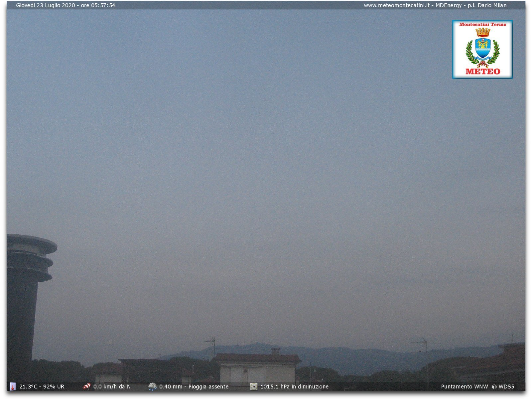Click the time stamp 'ore 05:57:54'
This screenshot has width=532, height=399.
[98, 5]
